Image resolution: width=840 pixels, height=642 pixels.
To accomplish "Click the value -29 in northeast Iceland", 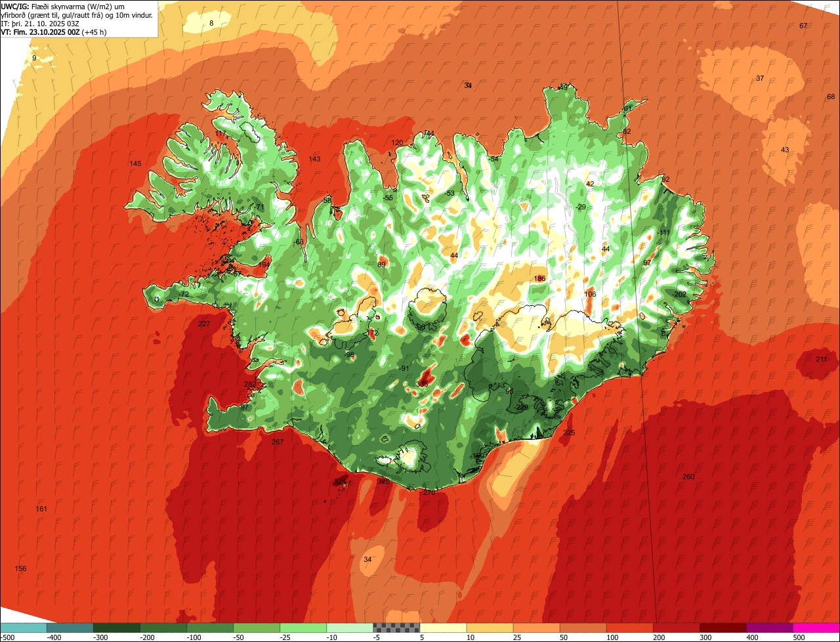I will (580, 207).
